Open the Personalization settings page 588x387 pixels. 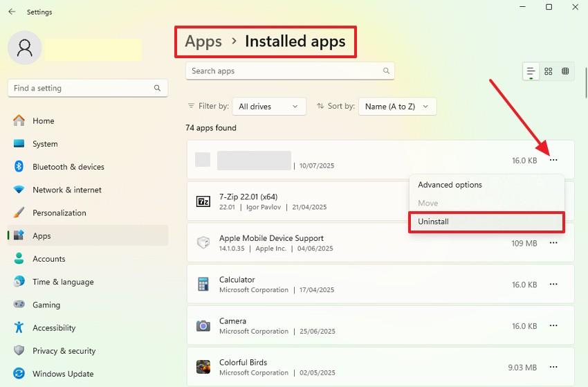click(x=87, y=213)
